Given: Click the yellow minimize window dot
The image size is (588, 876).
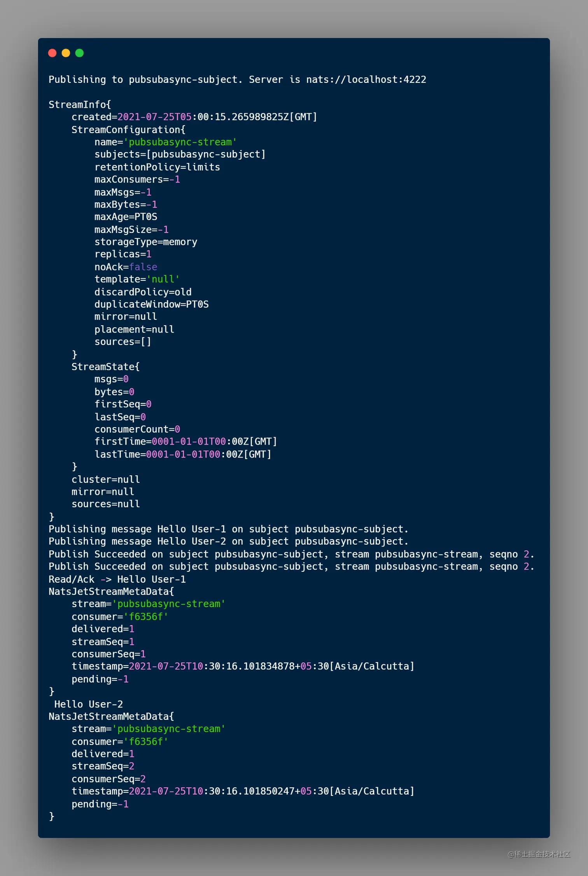Looking at the screenshot, I should 66,53.
